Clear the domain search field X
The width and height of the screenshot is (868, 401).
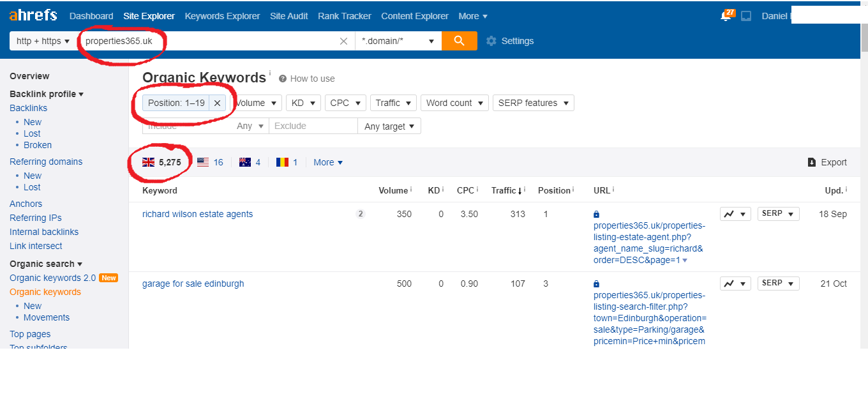coord(343,41)
